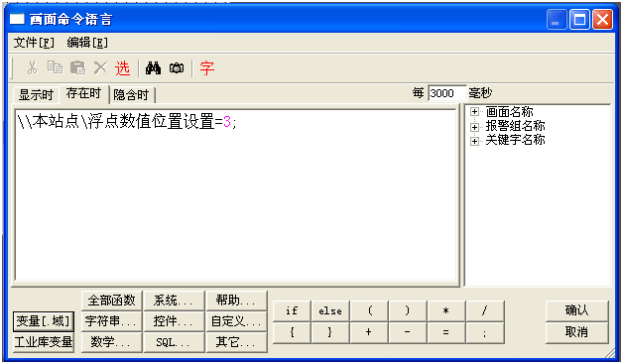
Task: Click the Paste clipboard toolbar icon
Action: (78, 67)
